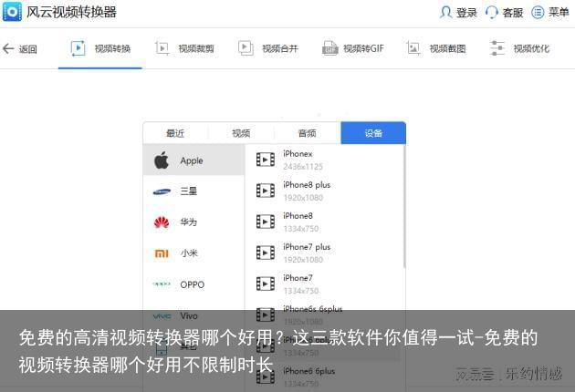The image size is (575, 392).
Task: Choose 小米 brand label in list
Action: pos(189,253)
